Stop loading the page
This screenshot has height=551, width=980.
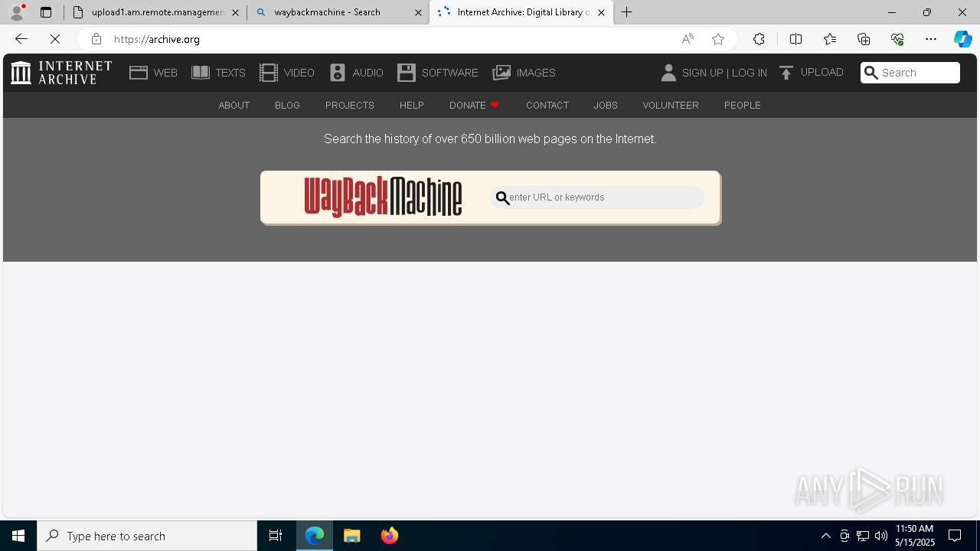pyautogui.click(x=55, y=39)
